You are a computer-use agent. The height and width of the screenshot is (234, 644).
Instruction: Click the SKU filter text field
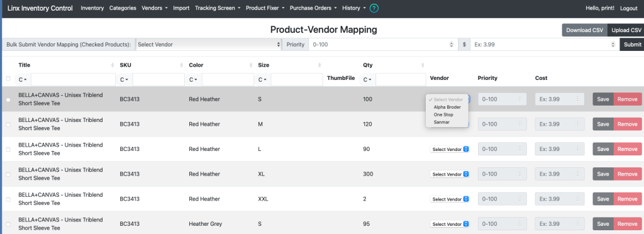(158, 80)
